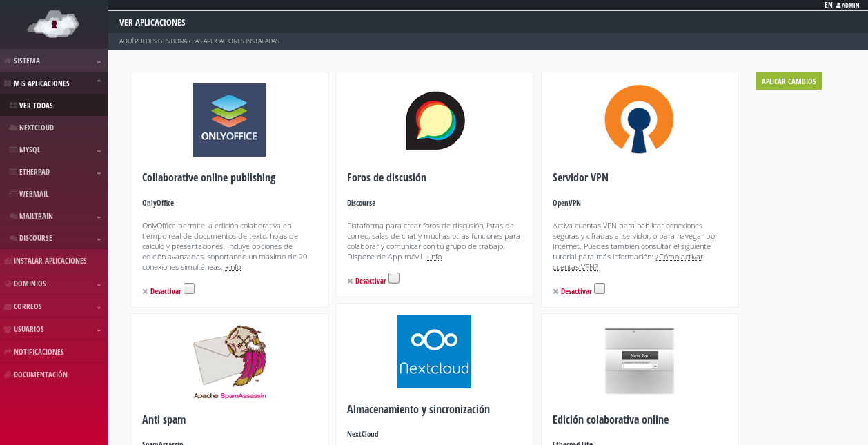
Task: Switch language with the EN link
Action: (828, 5)
